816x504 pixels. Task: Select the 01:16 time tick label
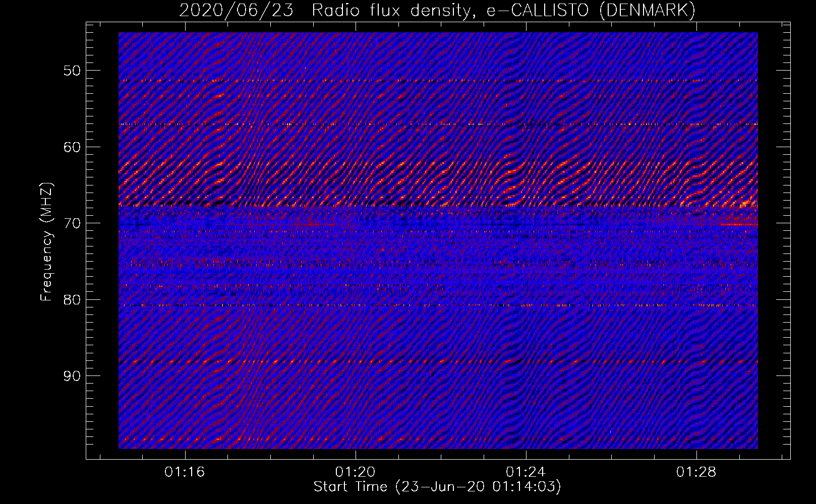185,472
